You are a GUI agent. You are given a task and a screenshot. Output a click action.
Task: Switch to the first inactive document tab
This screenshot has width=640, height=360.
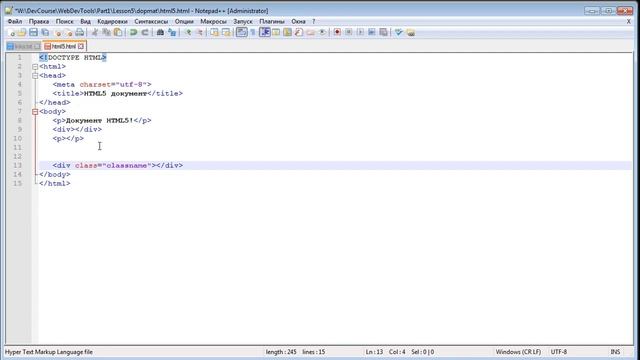(x=24, y=46)
